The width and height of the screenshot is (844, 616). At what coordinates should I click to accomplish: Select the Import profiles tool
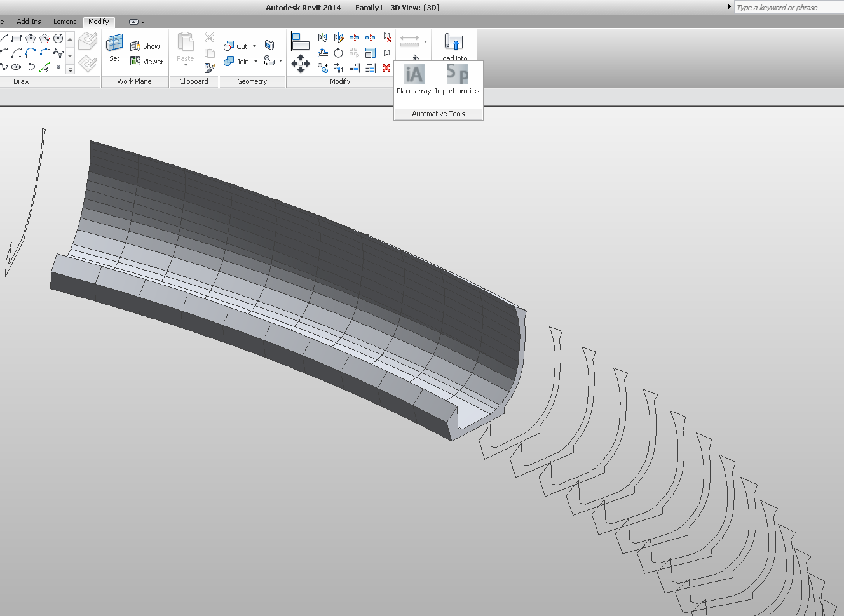click(x=457, y=76)
